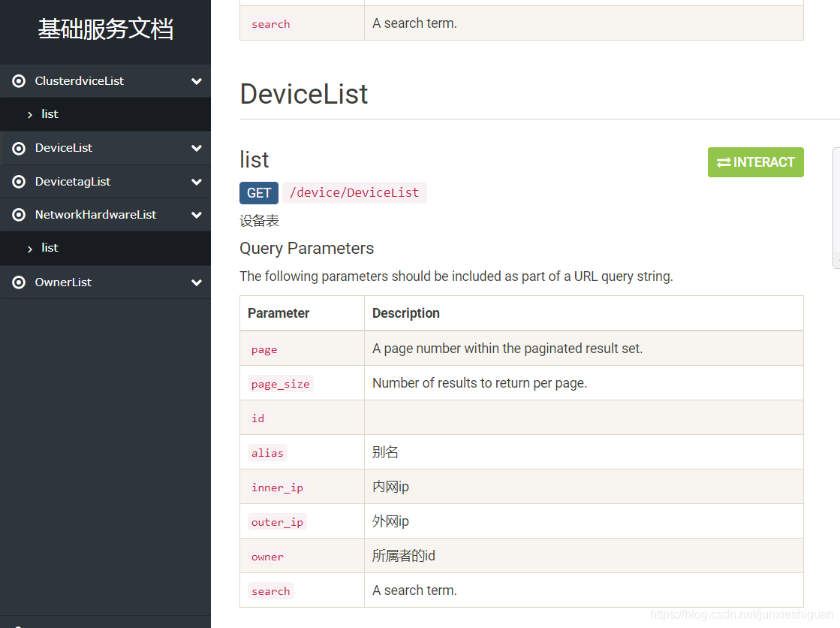Screen dimensions: 840x628
Task: Click the GET method badge
Action: (259, 193)
